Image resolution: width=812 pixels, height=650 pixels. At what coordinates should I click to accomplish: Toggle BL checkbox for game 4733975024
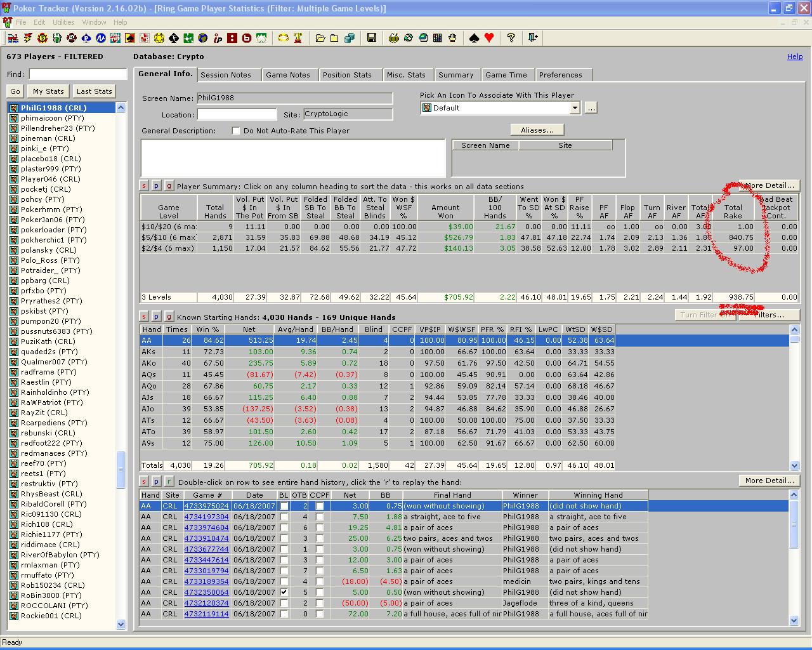click(x=284, y=506)
